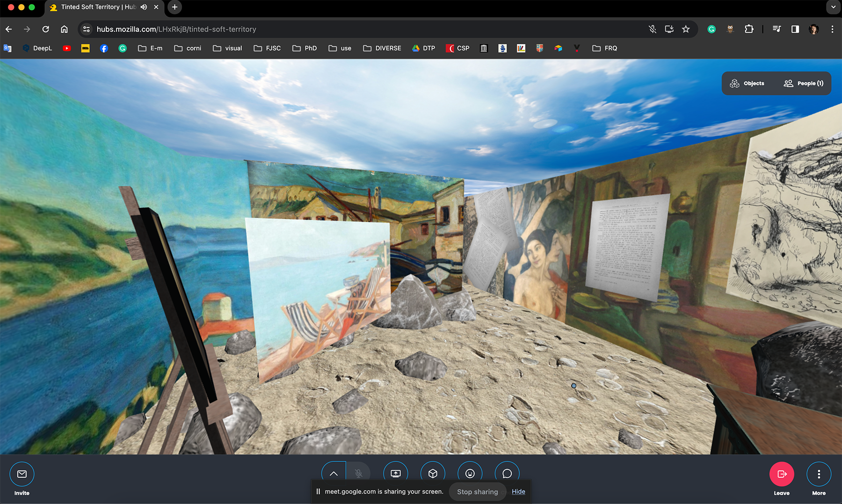The width and height of the screenshot is (842, 504).
Task: Reload the Hubs page
Action: (x=45, y=29)
